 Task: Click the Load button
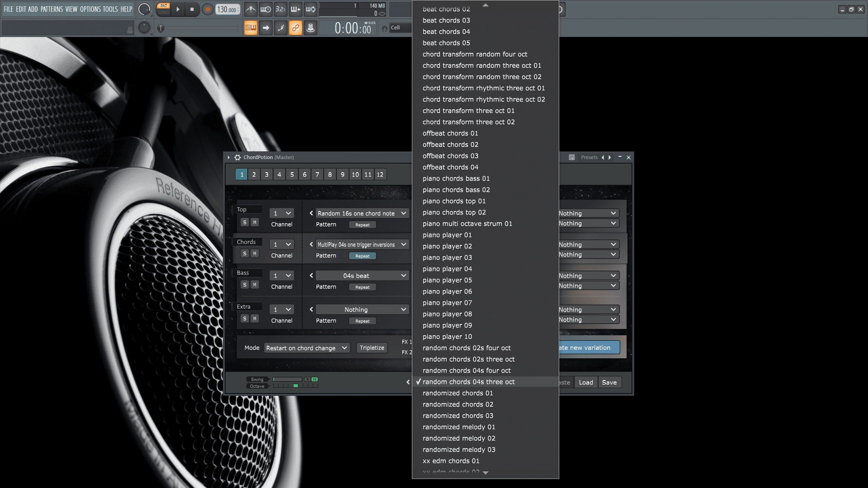(586, 382)
